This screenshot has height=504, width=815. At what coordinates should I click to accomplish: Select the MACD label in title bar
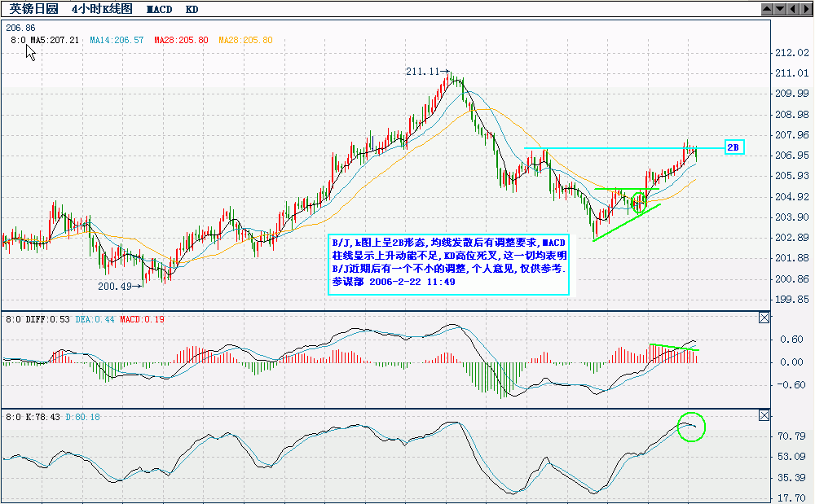(x=160, y=9)
